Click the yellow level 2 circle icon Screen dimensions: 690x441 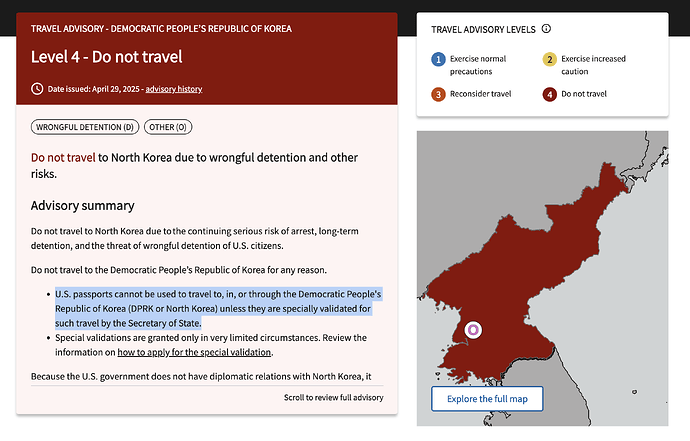pos(549,59)
